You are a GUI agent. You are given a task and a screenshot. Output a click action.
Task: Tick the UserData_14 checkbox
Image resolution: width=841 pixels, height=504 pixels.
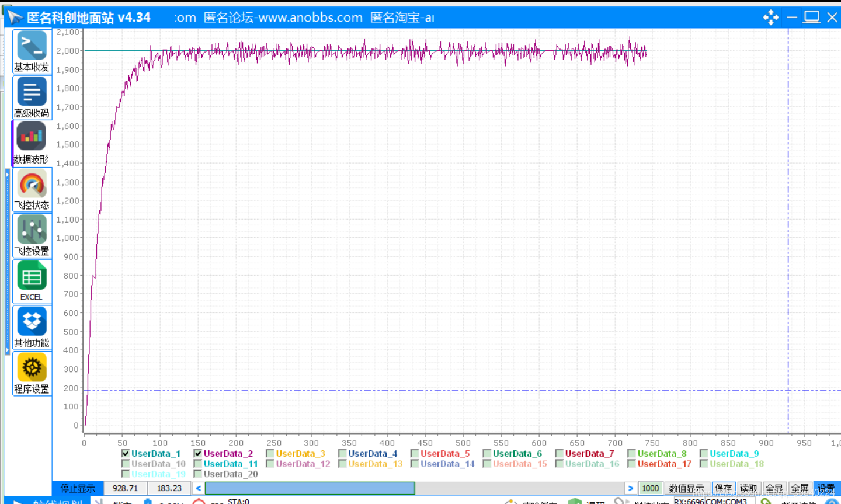pos(415,464)
